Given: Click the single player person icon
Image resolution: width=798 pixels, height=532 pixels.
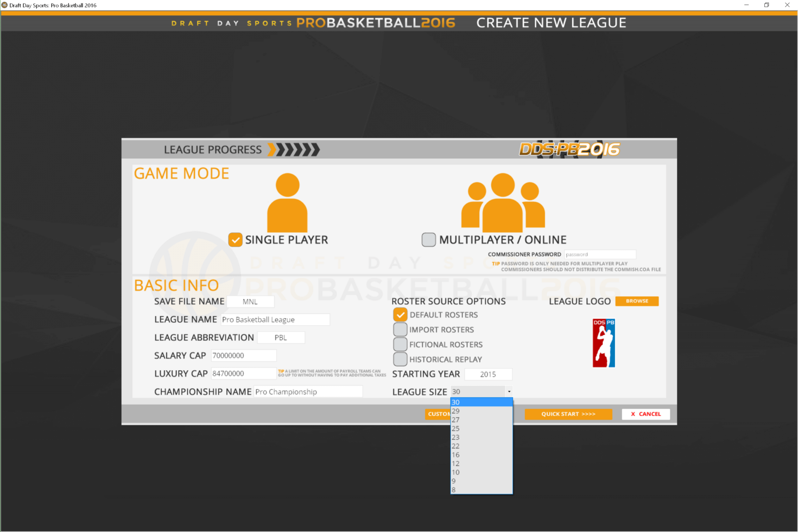Looking at the screenshot, I should point(287,203).
